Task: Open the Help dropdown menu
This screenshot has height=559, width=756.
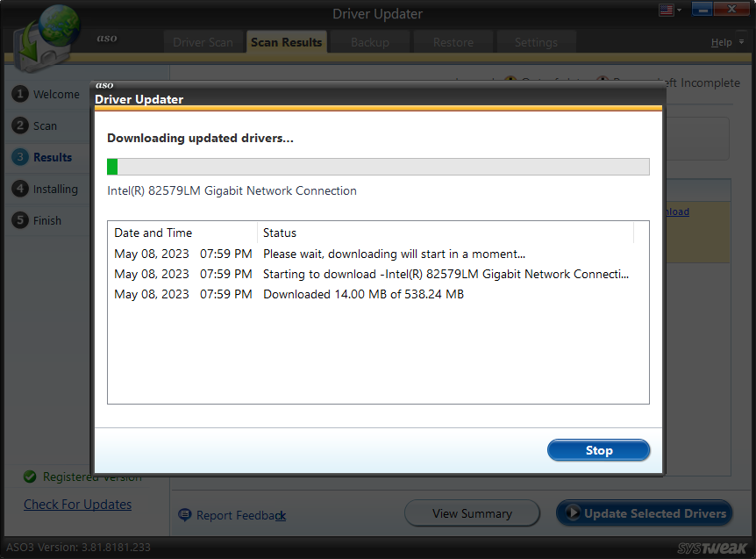Action: (722, 41)
